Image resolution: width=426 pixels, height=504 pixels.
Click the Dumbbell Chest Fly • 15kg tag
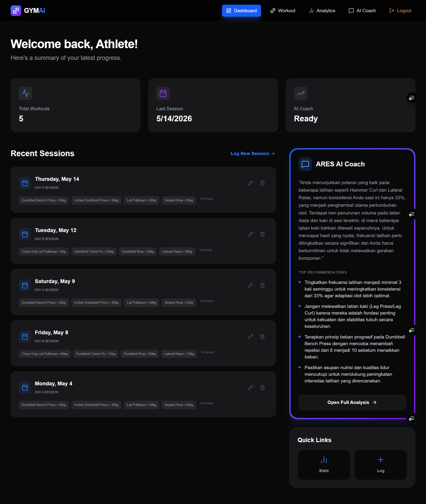point(96,354)
